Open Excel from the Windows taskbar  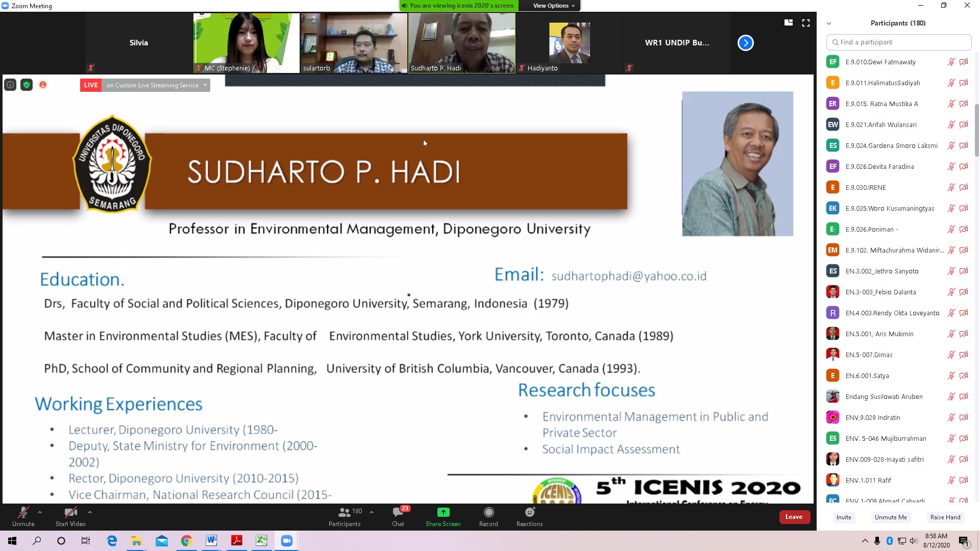coord(261,541)
